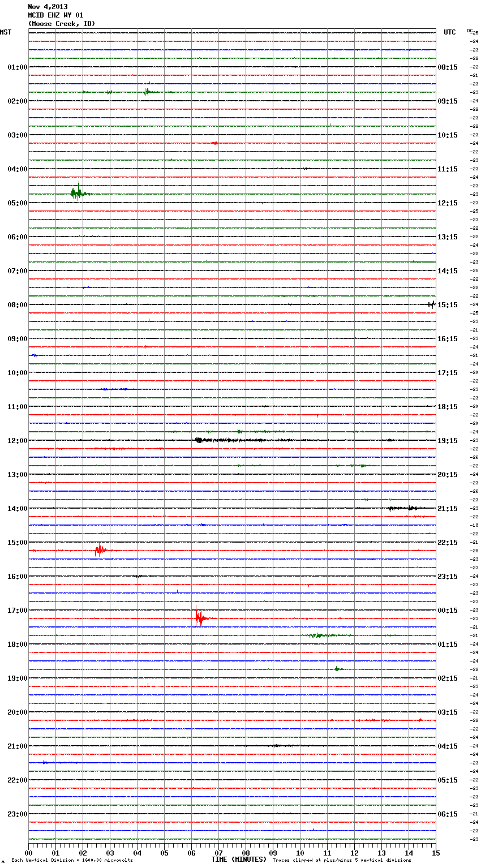Click the "12:00" MST row label
Screen dimensions: 481x868
click(x=18, y=441)
